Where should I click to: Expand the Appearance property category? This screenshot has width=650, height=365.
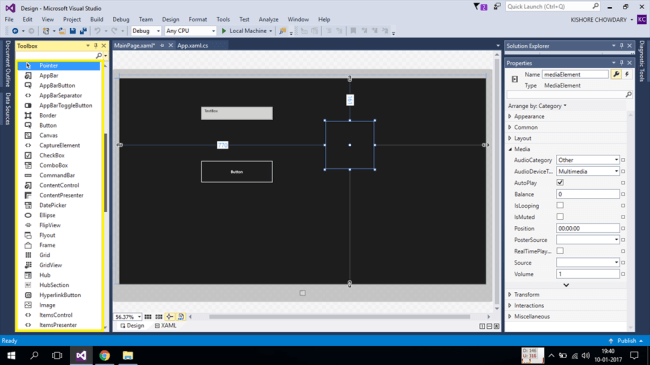point(510,117)
